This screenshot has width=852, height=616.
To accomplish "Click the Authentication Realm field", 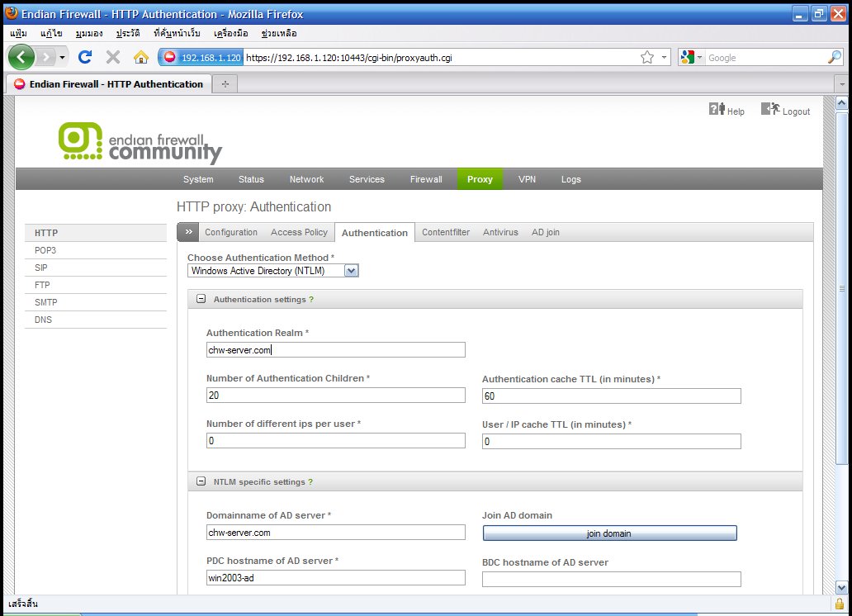I will (336, 349).
